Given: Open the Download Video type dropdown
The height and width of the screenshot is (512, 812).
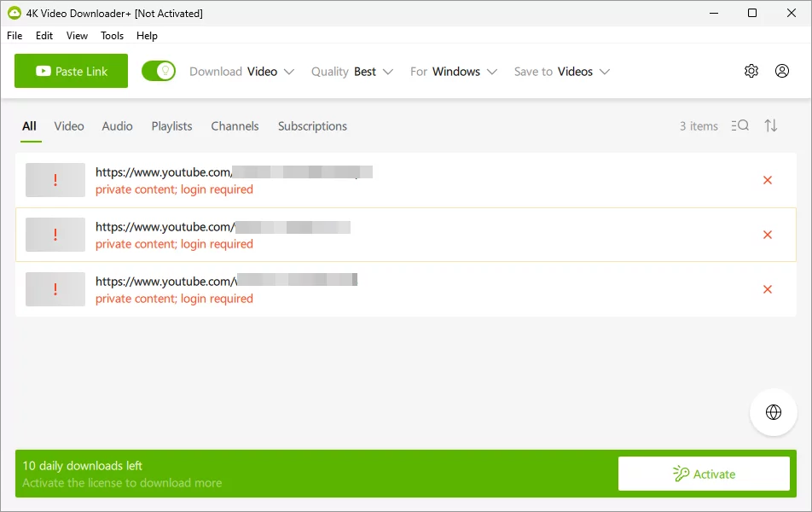Looking at the screenshot, I should coord(242,72).
